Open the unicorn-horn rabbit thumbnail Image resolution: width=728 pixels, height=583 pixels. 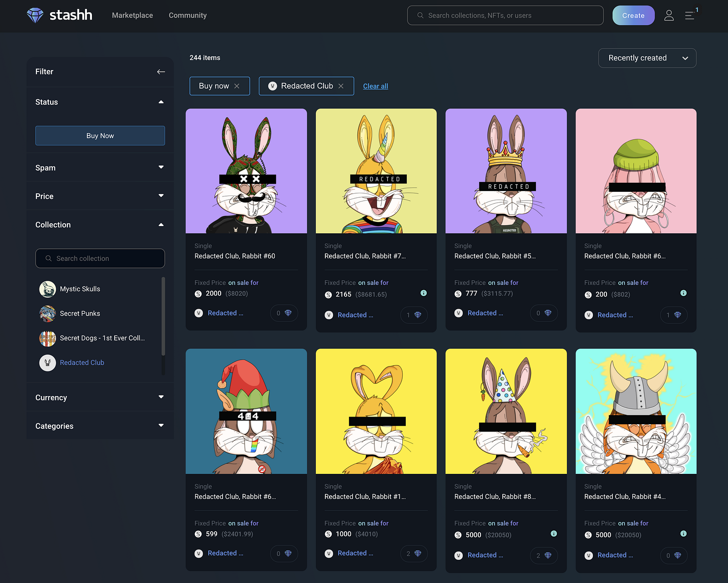point(376,171)
